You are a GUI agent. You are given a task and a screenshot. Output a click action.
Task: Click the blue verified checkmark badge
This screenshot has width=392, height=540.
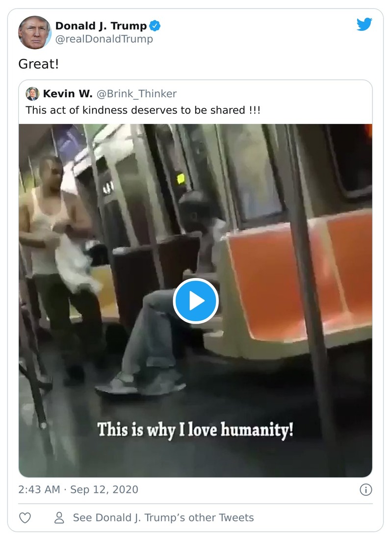point(155,26)
